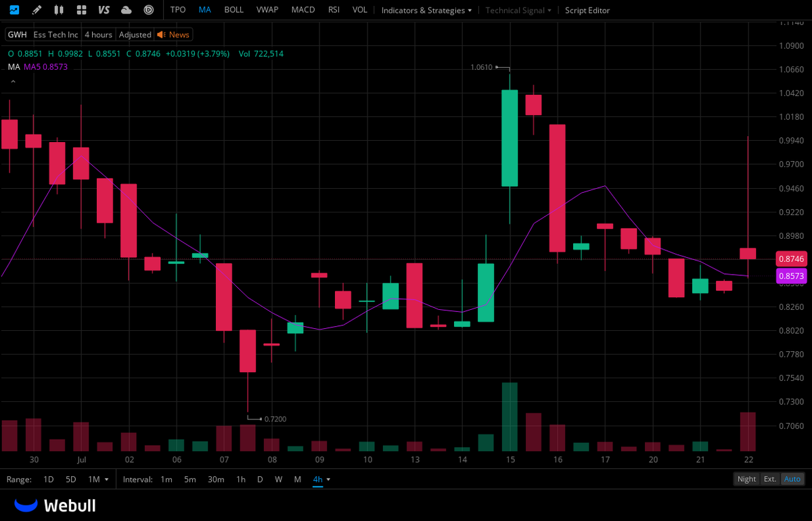
Task: Select the M monthly interval
Action: pyautogui.click(x=298, y=479)
